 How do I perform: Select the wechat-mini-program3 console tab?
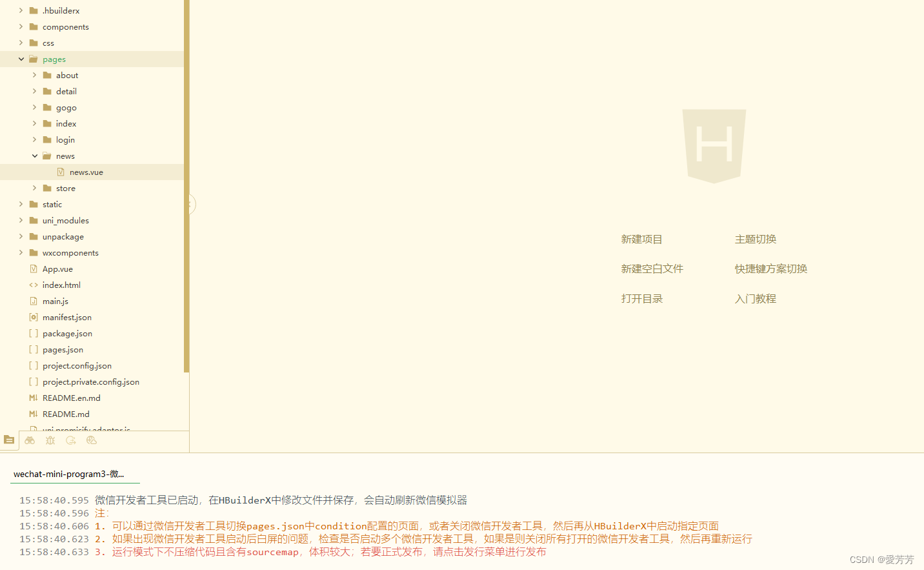point(69,474)
